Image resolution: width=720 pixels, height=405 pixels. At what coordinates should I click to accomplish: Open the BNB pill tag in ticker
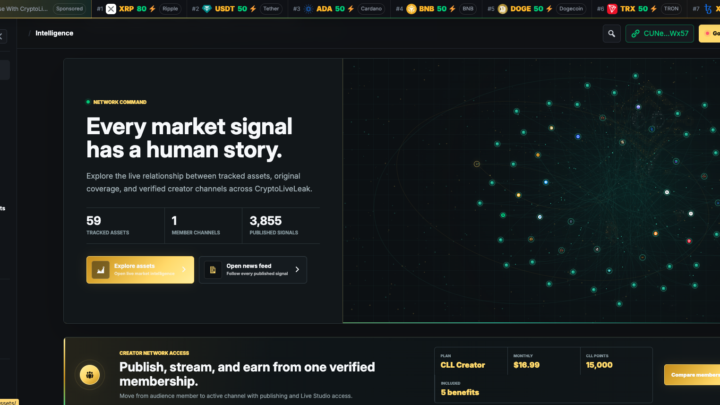coord(467,9)
